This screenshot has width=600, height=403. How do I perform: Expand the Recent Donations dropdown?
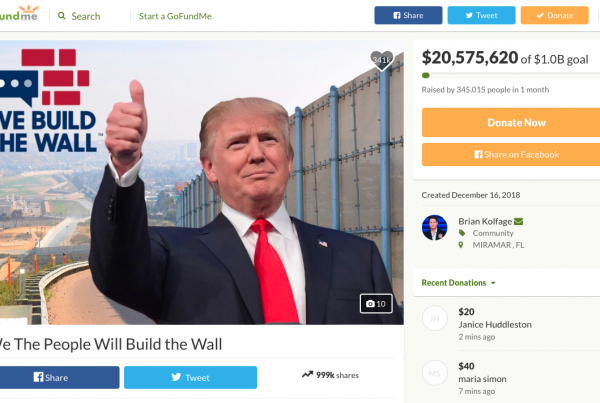(458, 283)
